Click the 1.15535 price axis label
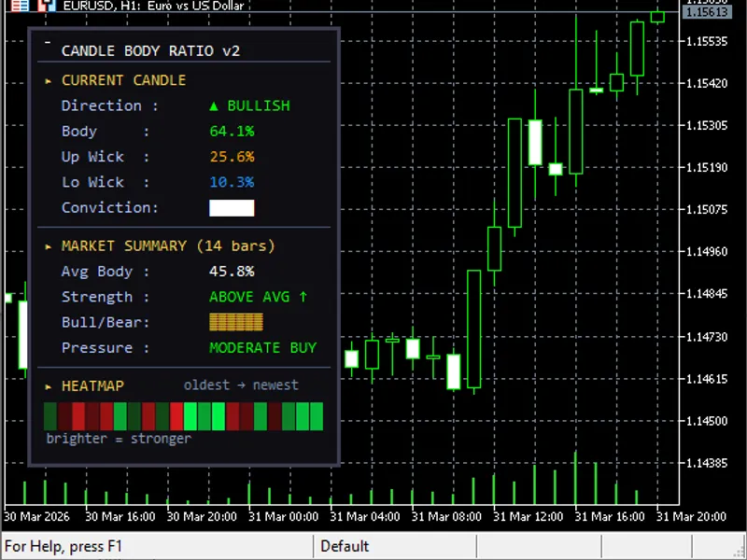 point(707,41)
